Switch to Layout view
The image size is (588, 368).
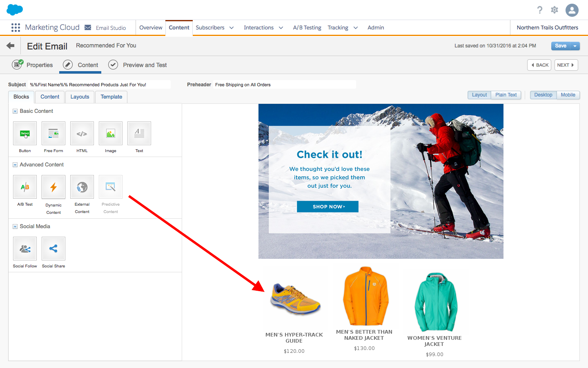click(x=479, y=95)
